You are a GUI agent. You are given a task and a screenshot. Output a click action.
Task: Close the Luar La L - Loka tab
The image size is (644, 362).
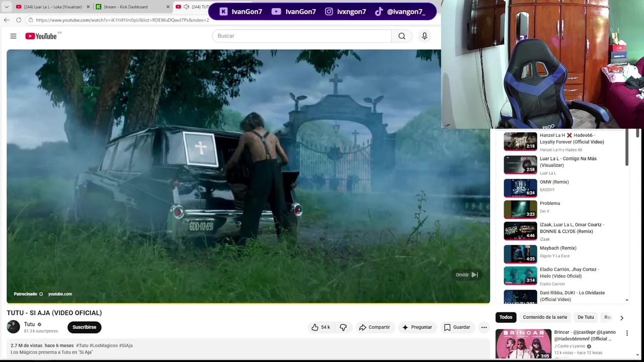(x=88, y=7)
